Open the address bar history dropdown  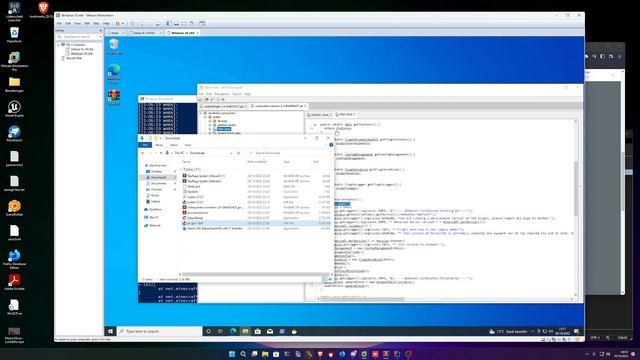coord(231,153)
